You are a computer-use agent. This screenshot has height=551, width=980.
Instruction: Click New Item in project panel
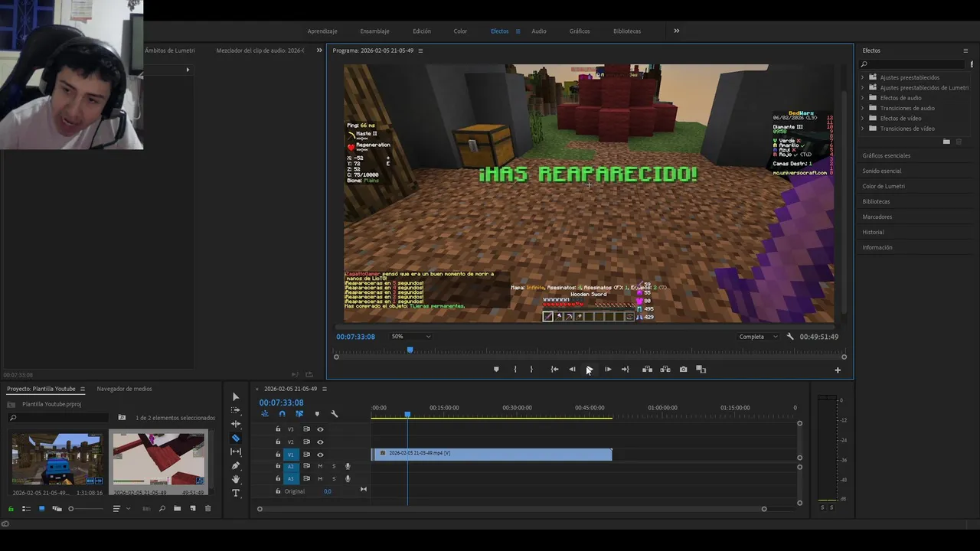(192, 509)
